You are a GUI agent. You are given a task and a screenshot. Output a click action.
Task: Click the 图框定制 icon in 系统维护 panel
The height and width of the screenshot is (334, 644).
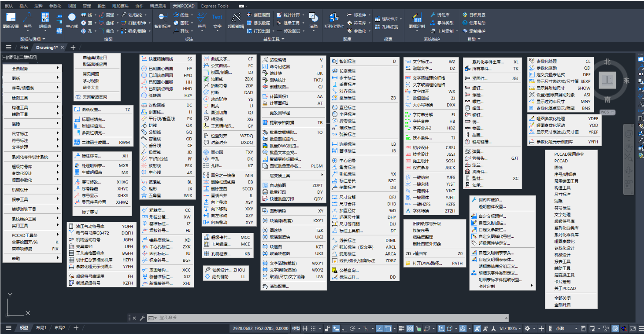click(x=417, y=20)
